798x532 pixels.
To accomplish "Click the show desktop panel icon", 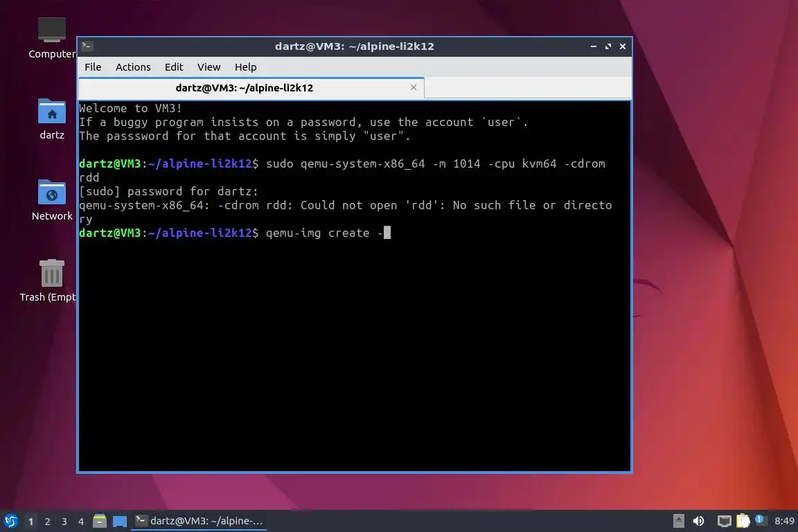I will pos(120,522).
